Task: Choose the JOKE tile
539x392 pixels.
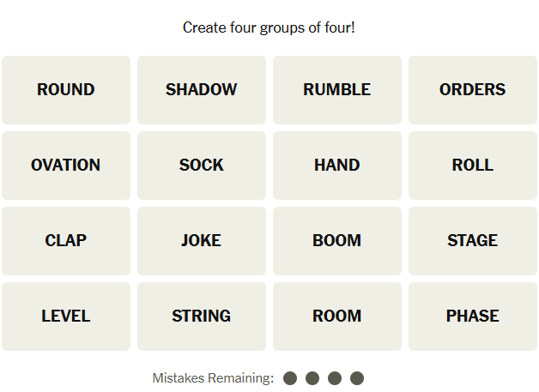Action: click(x=202, y=241)
